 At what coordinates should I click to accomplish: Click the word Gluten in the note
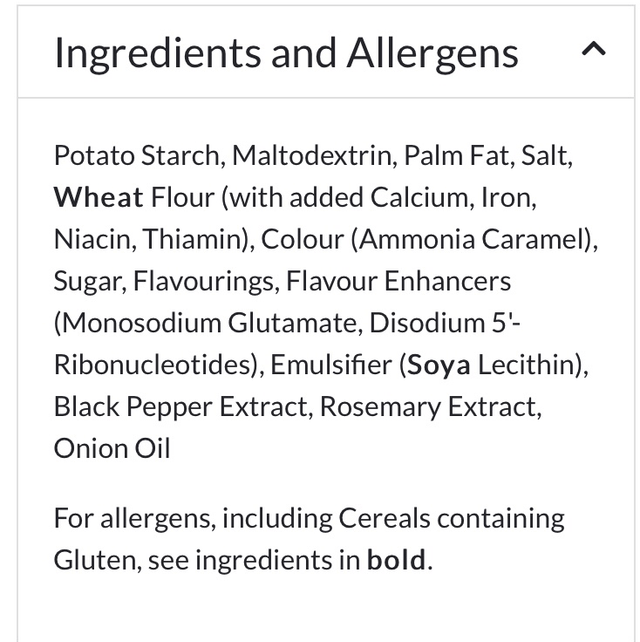(95, 560)
